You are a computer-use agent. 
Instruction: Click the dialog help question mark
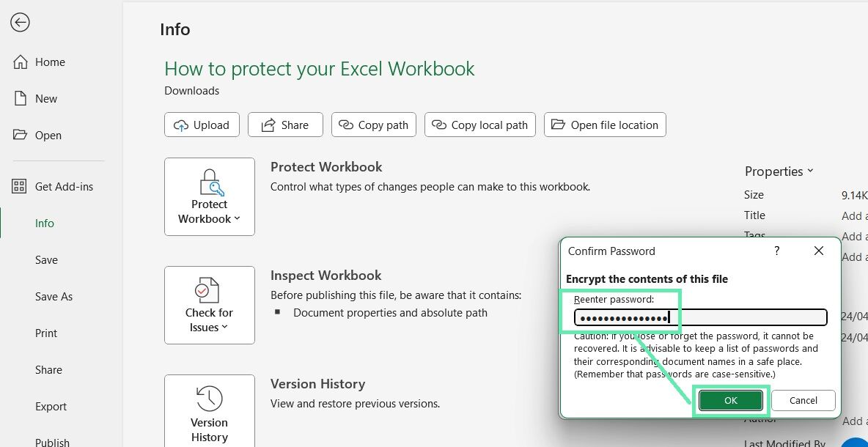click(776, 251)
